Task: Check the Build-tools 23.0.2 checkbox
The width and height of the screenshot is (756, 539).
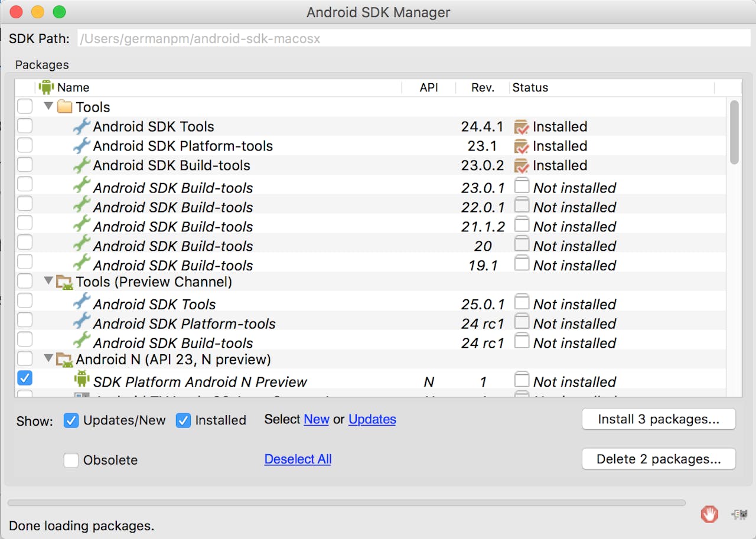Action: click(x=25, y=165)
